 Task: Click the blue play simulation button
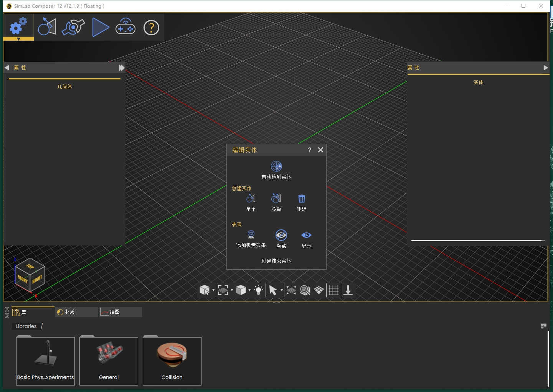pos(101,27)
